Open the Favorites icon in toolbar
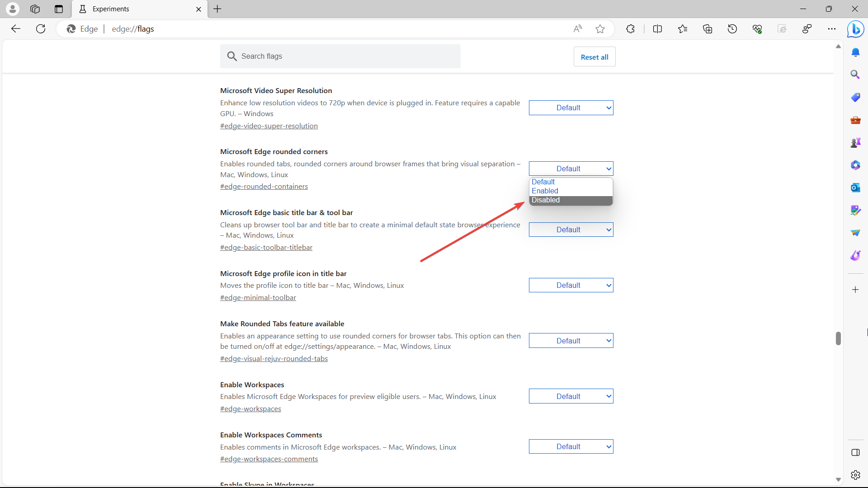The width and height of the screenshot is (868, 488). pos(683,28)
